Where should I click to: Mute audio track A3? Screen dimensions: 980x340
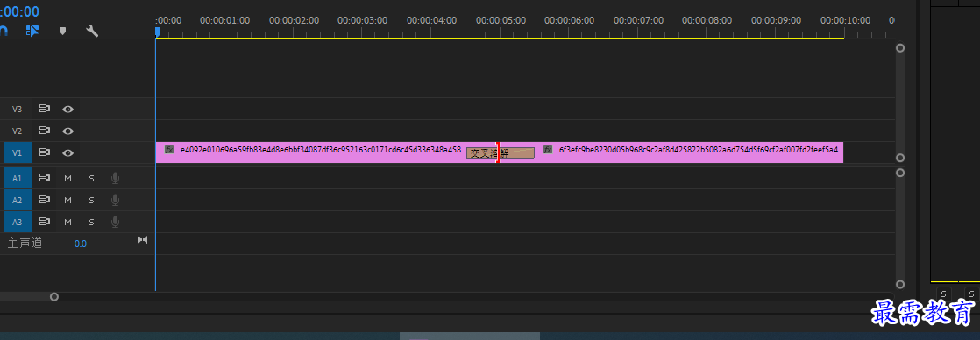[68, 223]
